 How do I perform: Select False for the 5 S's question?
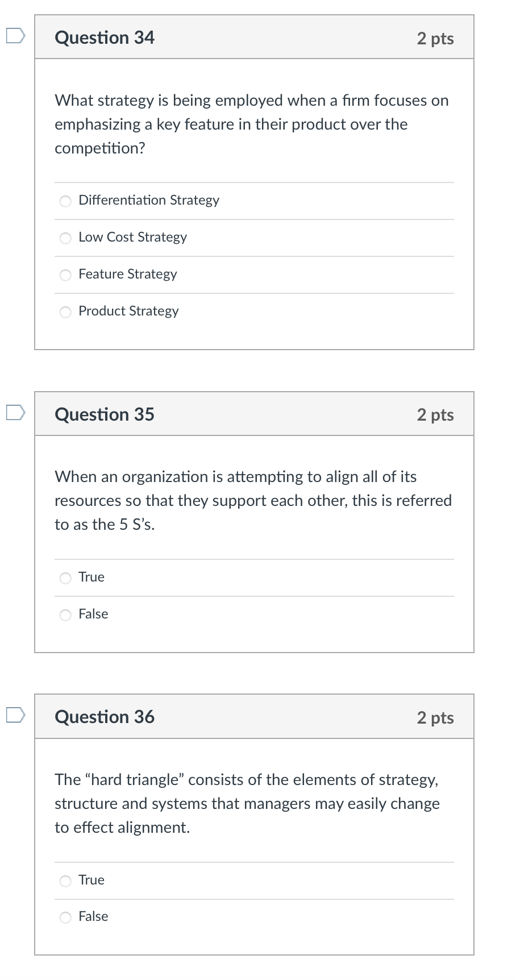pos(65,615)
